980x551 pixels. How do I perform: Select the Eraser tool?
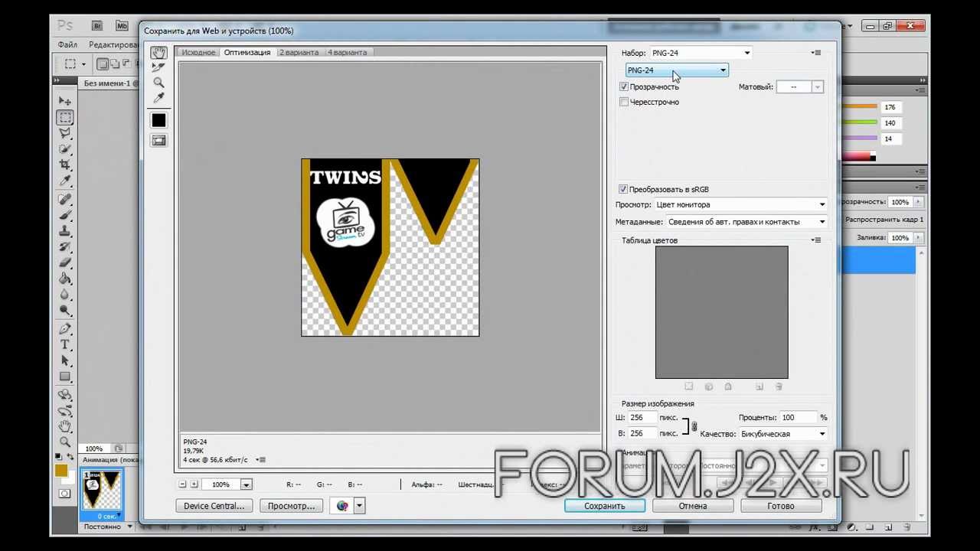(65, 262)
